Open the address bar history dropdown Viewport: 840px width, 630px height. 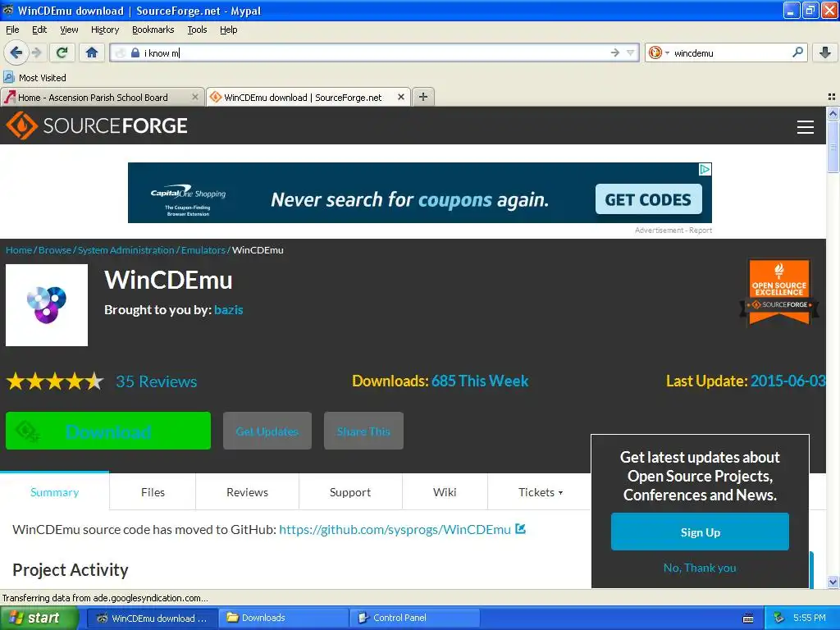(x=631, y=52)
